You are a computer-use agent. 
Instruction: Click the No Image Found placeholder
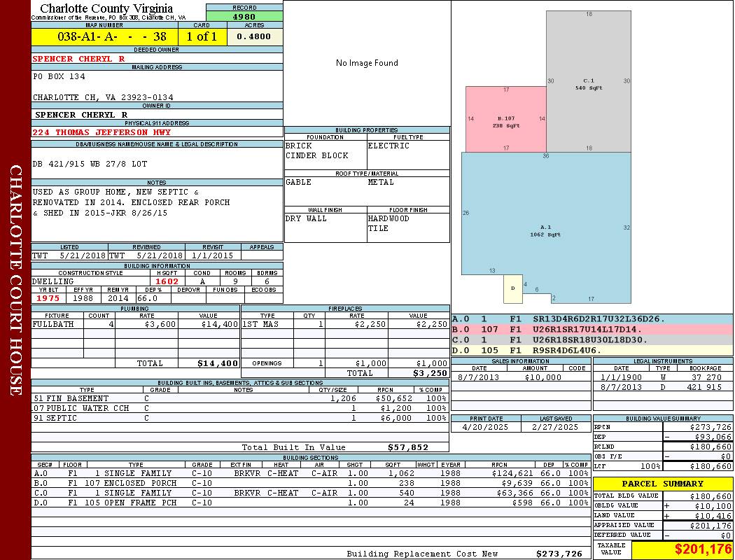point(367,63)
